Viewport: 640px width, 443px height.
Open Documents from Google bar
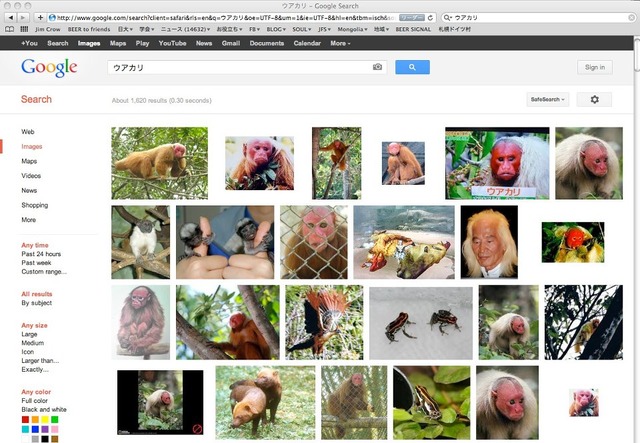267,43
